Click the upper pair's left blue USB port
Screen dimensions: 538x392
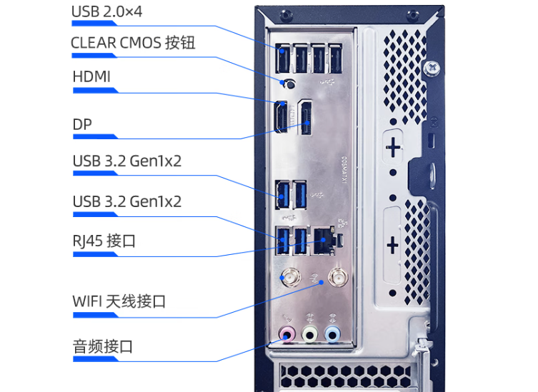pos(283,194)
